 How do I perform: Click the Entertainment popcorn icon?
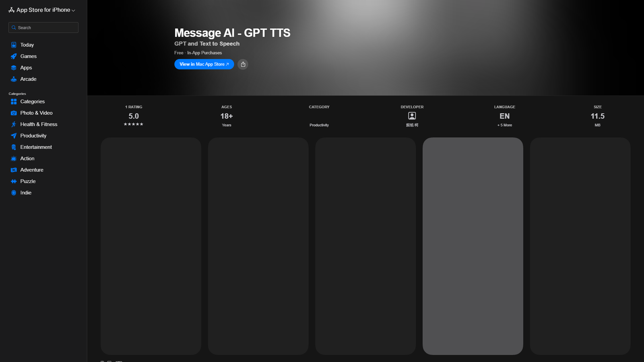pos(14,147)
